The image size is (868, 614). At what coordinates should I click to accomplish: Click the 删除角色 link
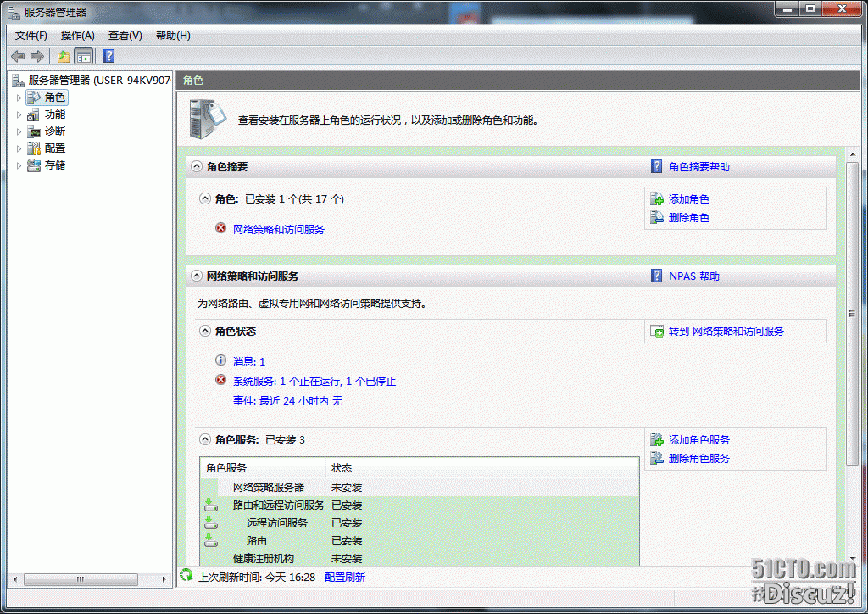coord(688,218)
